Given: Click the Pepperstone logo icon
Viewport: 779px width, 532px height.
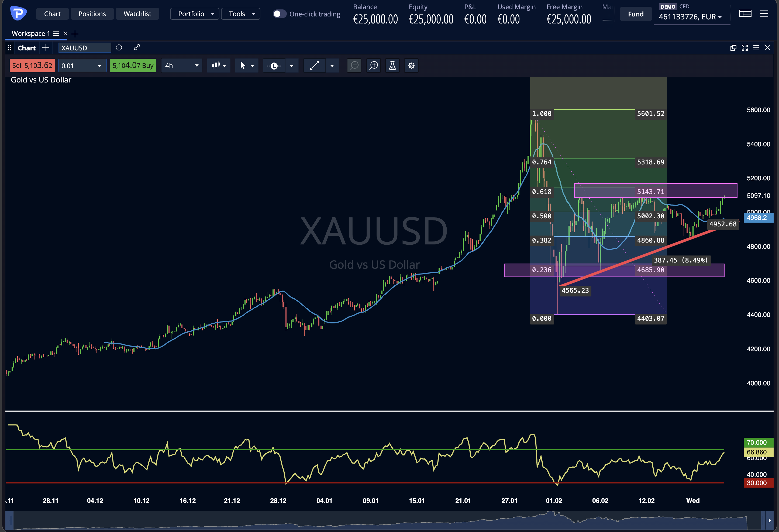Looking at the screenshot, I should point(18,13).
